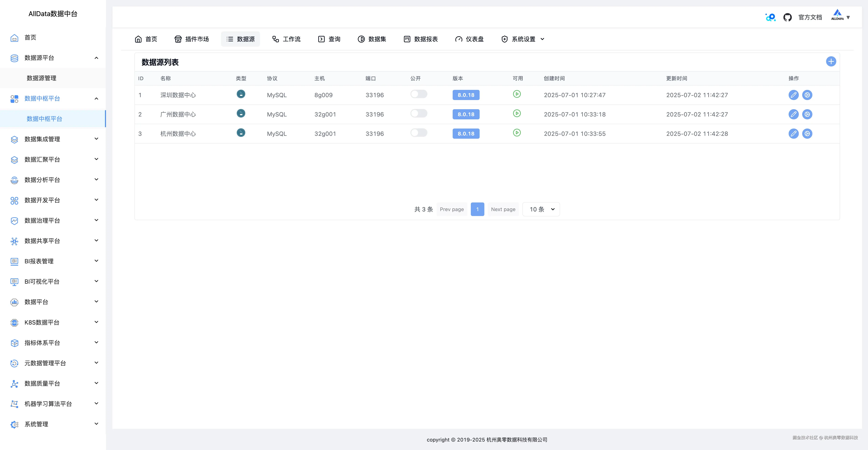Toggle the 公开 switch for 广州数据中心

click(x=419, y=113)
